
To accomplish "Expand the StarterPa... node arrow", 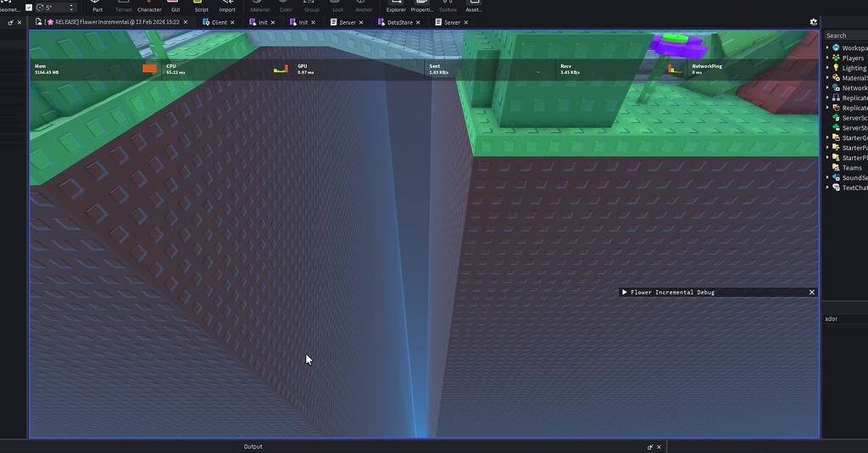I will pyautogui.click(x=827, y=148).
